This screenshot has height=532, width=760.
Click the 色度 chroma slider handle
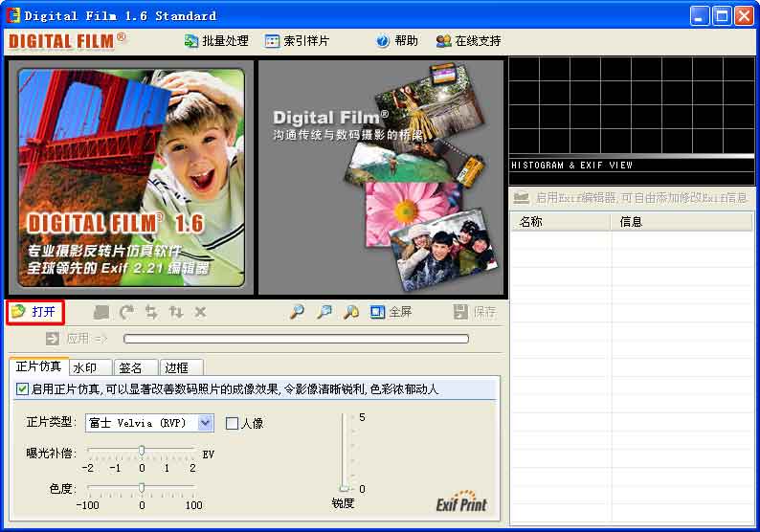(x=142, y=487)
